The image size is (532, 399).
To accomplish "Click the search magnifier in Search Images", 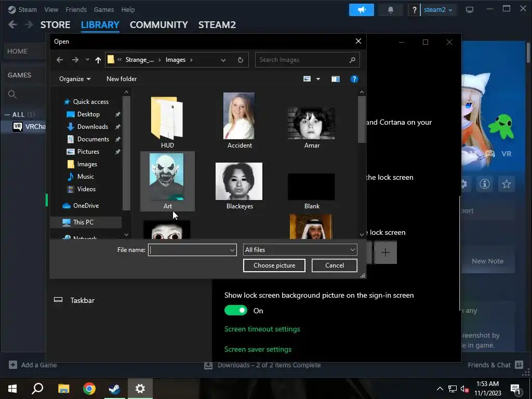I will (x=352, y=60).
